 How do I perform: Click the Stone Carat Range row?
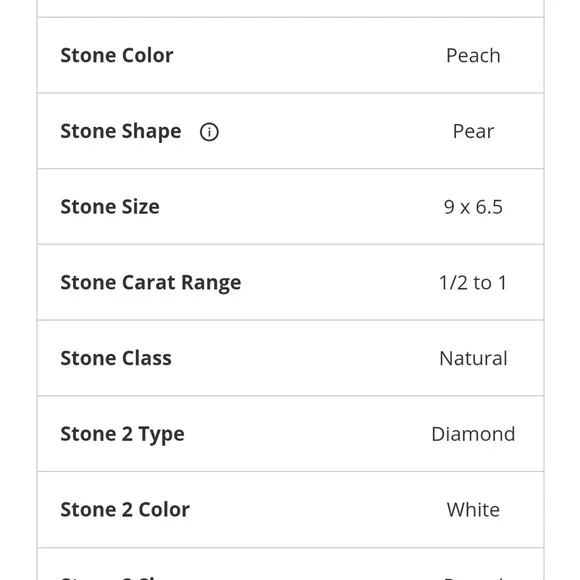290,283
